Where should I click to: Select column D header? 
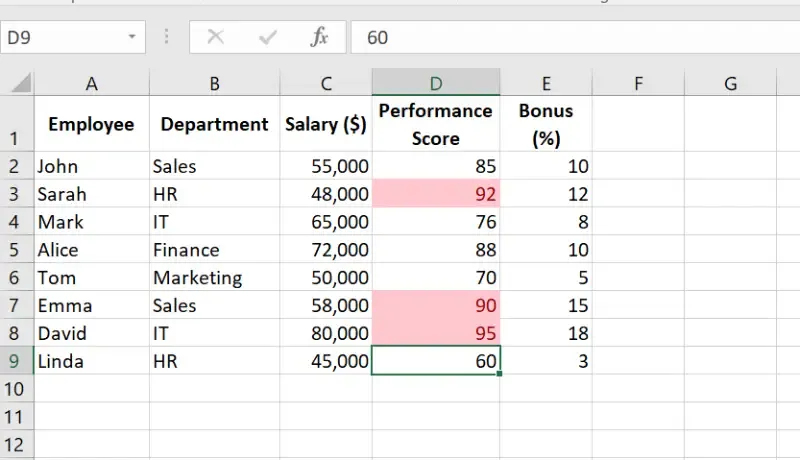[x=436, y=84]
